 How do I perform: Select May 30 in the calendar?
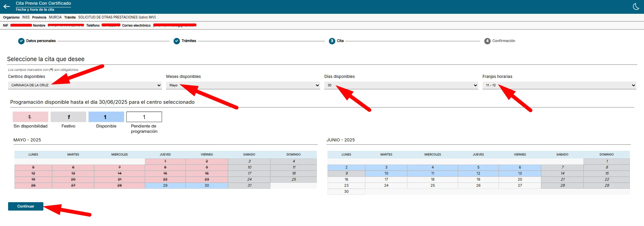(x=207, y=186)
